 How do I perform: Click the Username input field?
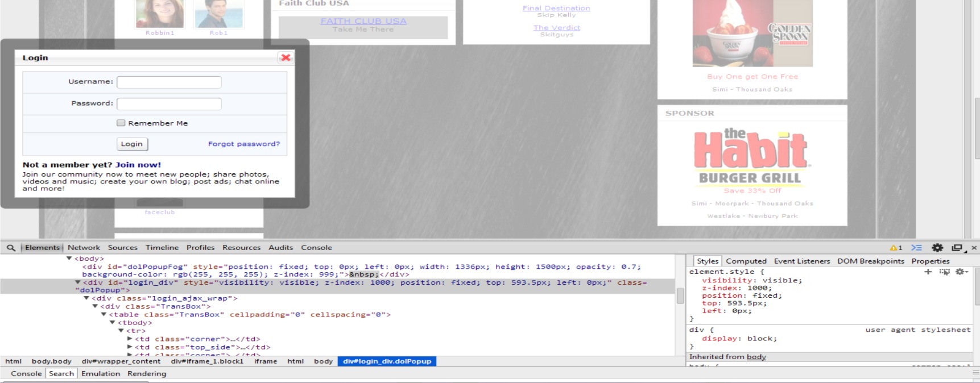[x=169, y=82]
